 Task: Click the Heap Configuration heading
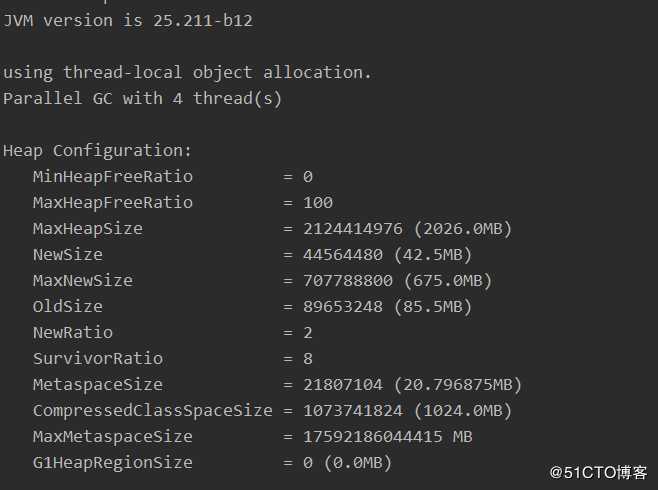click(97, 150)
